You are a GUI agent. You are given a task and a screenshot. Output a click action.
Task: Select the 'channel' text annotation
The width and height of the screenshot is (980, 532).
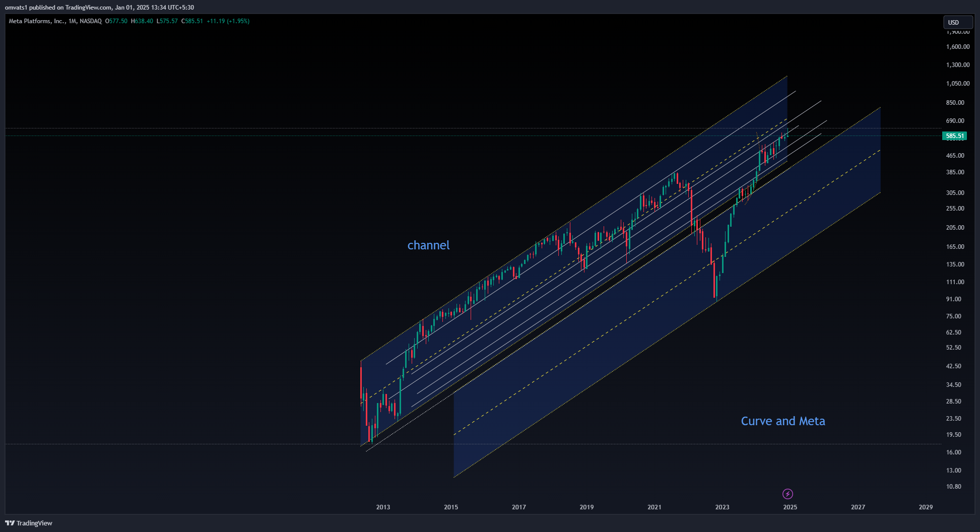click(428, 245)
